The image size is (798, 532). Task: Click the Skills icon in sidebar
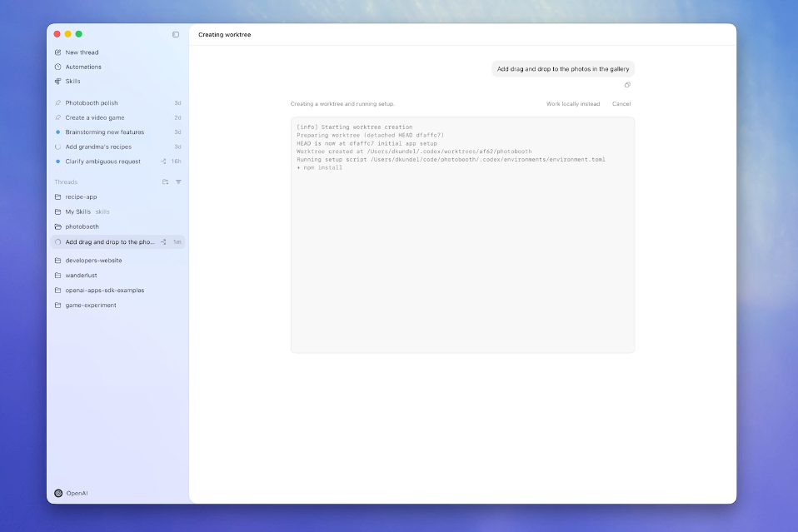(x=58, y=82)
